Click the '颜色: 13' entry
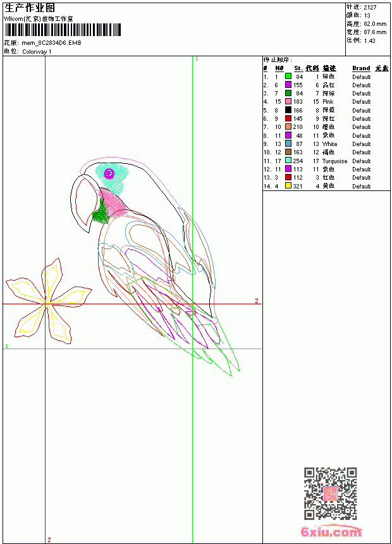The height and width of the screenshot is (544, 392). coord(358,15)
